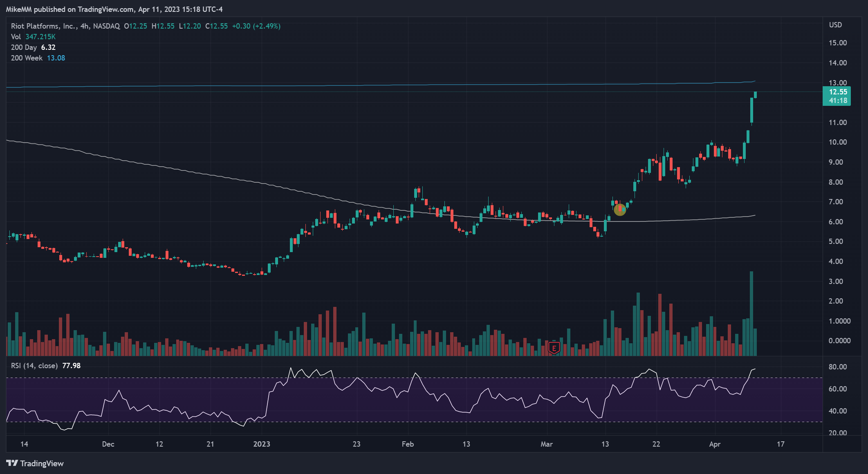This screenshot has height=474, width=868.
Task: Click the Mar date label on the time axis
Action: [547, 444]
